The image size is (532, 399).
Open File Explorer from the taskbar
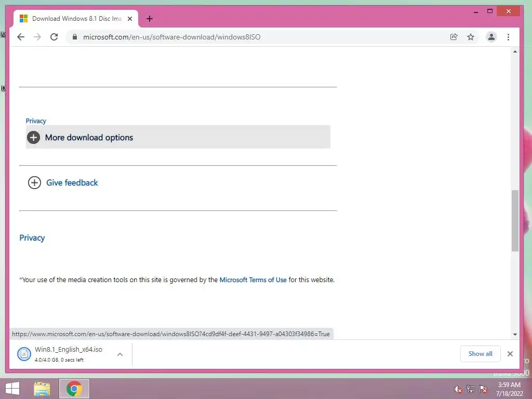click(42, 389)
